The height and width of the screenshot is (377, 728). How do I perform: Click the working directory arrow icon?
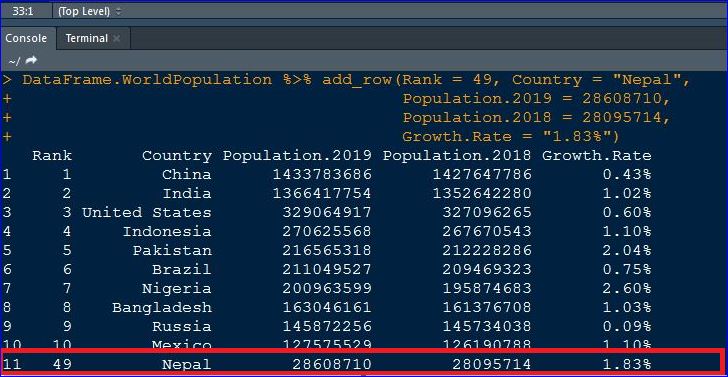pyautogui.click(x=31, y=60)
